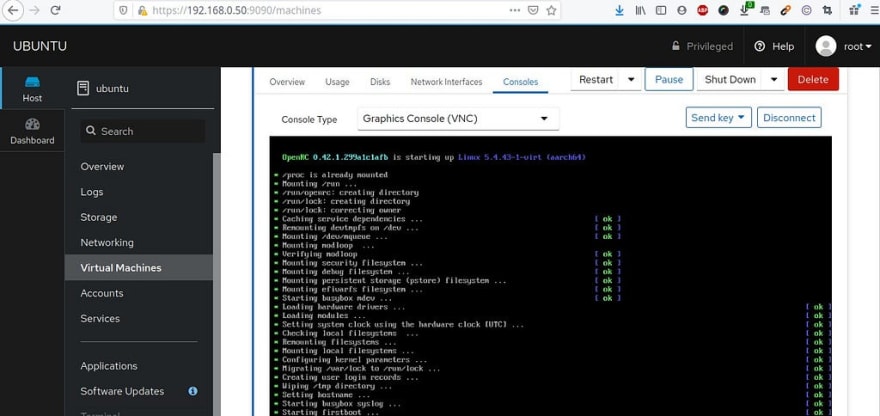880x416 pixels.
Task: Open the Firefox downloads arrow icon
Action: pyautogui.click(x=620, y=10)
